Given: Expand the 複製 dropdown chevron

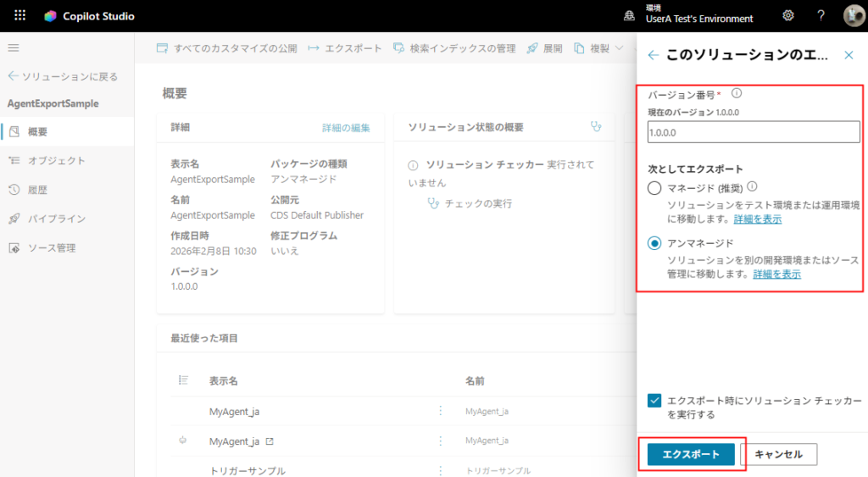Looking at the screenshot, I should [619, 48].
